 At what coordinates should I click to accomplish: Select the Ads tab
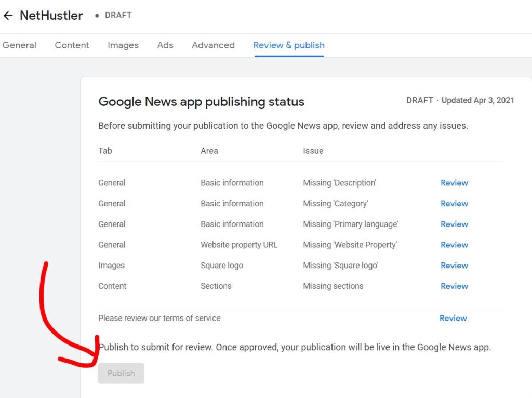[x=165, y=45]
